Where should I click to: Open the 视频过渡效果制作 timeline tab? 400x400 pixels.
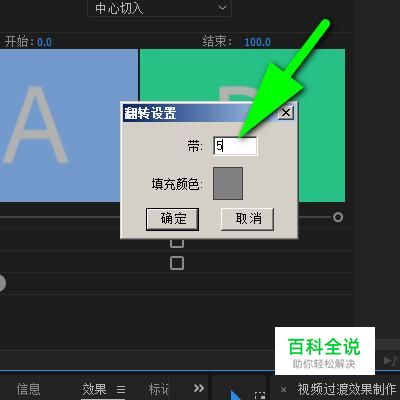pos(347,389)
